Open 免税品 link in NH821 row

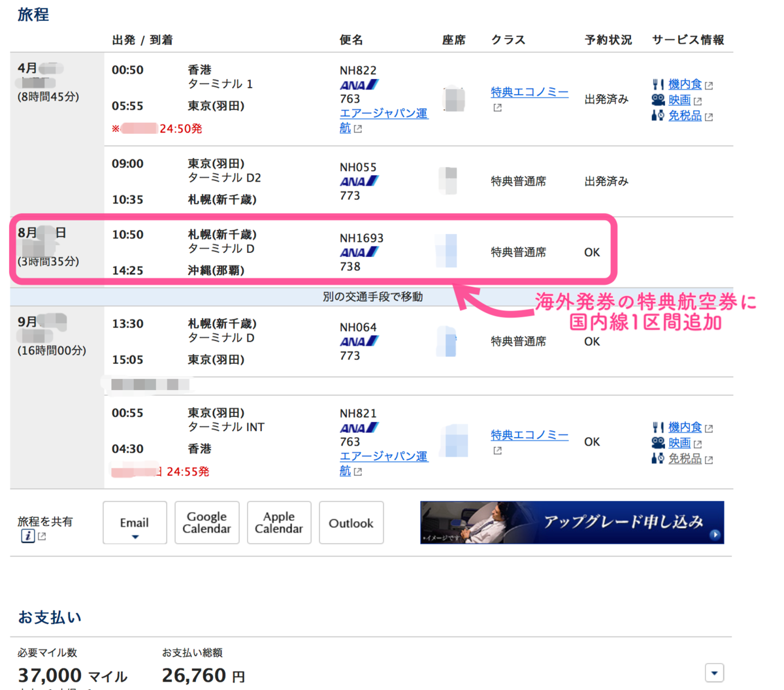click(x=684, y=459)
